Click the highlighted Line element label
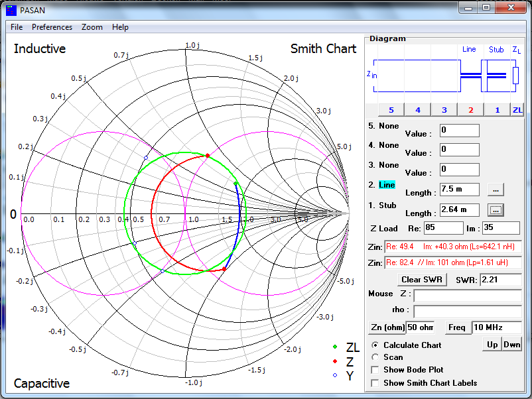This screenshot has height=399, width=532. (x=387, y=185)
